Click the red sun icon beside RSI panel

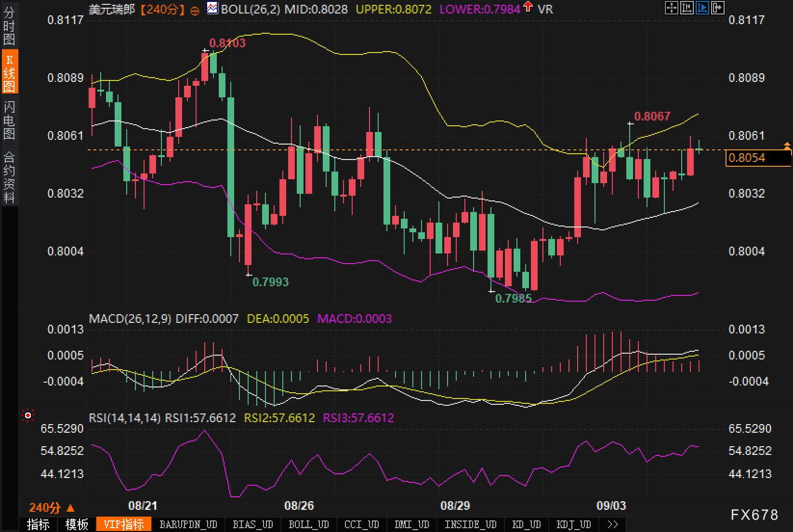[x=28, y=415]
